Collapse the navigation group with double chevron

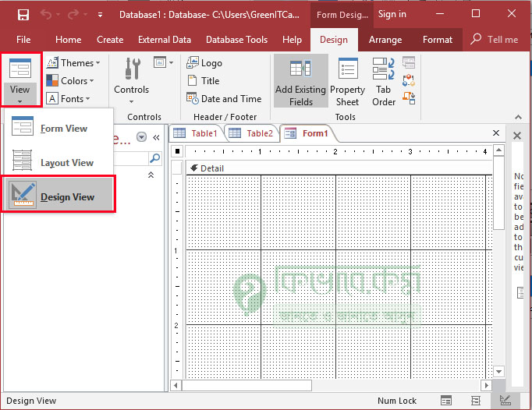click(151, 175)
